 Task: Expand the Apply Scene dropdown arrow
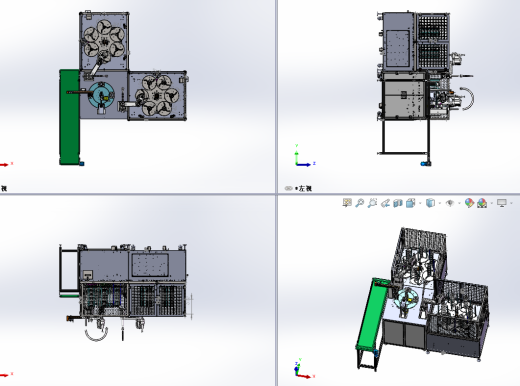click(x=491, y=203)
